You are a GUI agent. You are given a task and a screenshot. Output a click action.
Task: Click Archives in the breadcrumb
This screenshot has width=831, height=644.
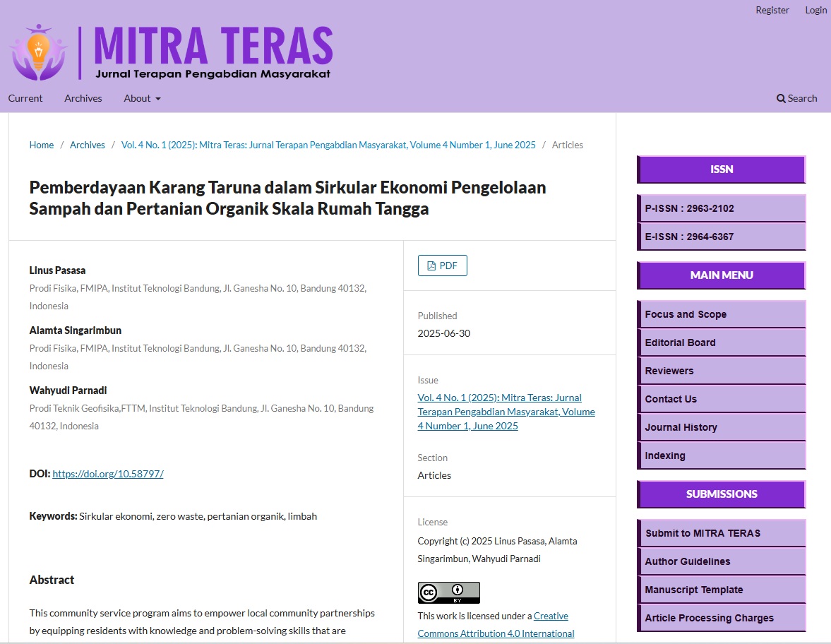point(88,145)
